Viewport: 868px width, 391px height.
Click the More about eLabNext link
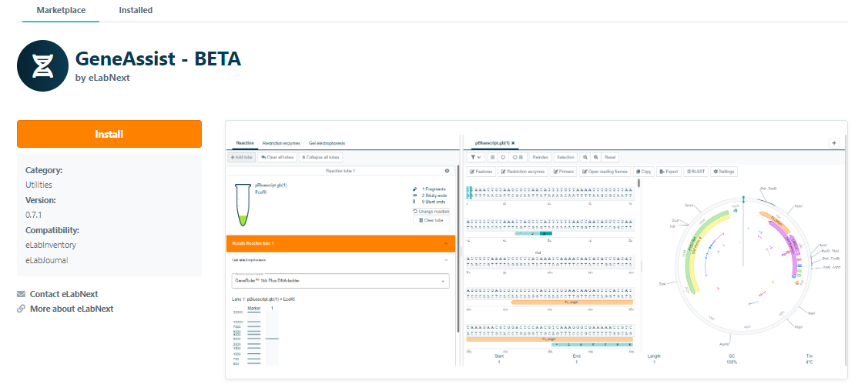[x=71, y=309]
